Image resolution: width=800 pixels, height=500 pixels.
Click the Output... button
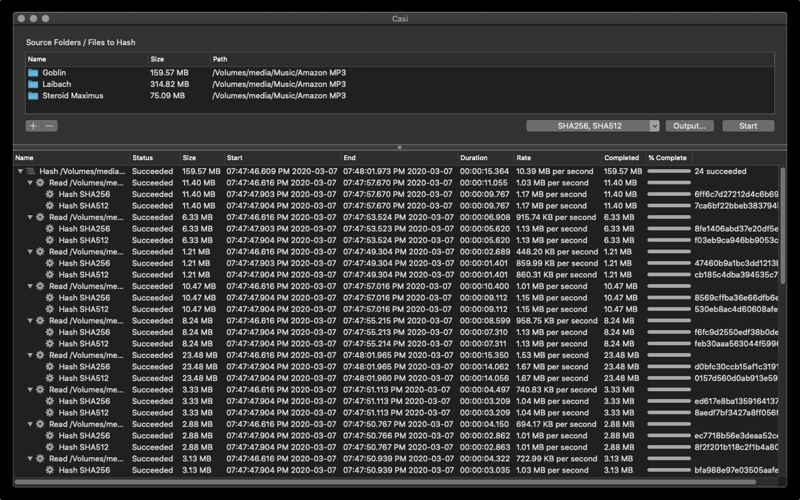pyautogui.click(x=689, y=126)
